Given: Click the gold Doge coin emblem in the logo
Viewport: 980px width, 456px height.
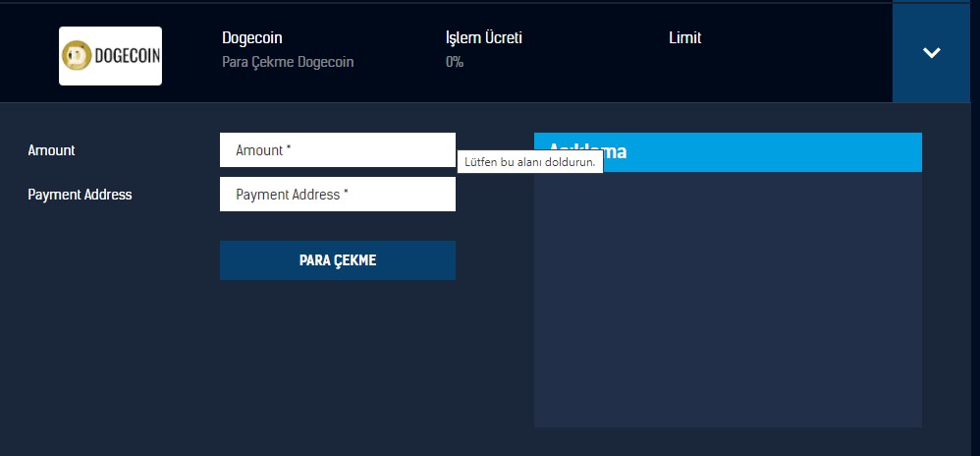Looking at the screenshot, I should point(77,56).
